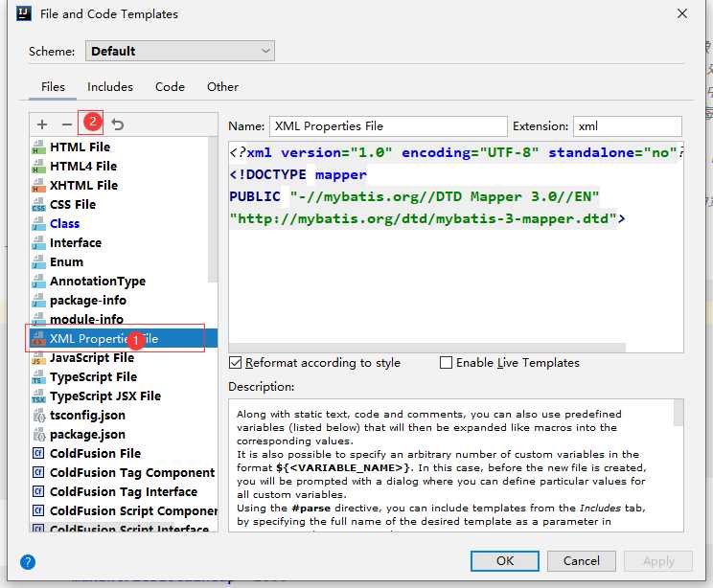Close the File and Code Templates dialog

click(682, 13)
